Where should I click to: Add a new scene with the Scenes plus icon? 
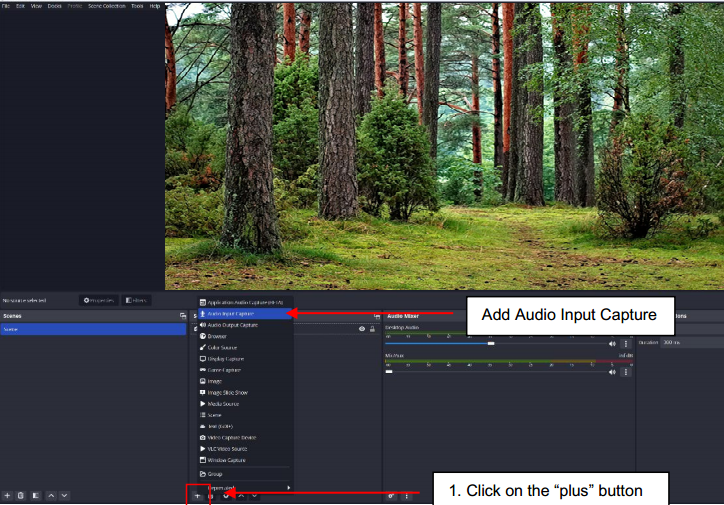(x=7, y=495)
